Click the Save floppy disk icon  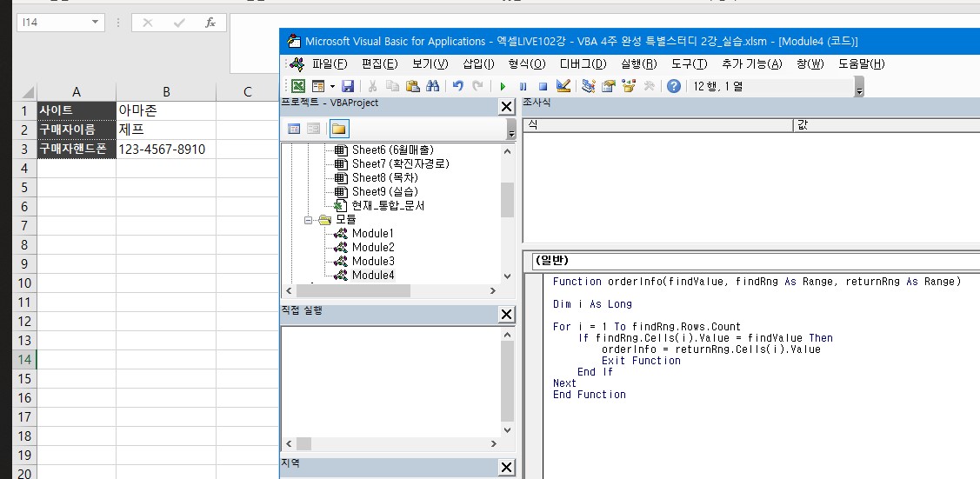tap(348, 86)
